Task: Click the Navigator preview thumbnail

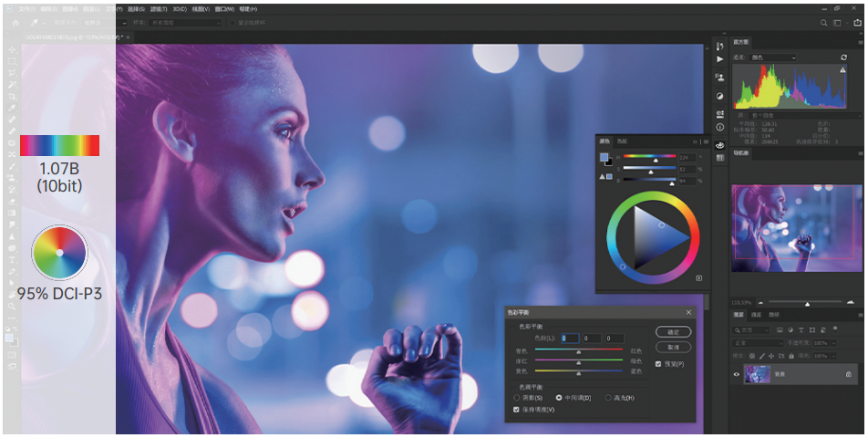Action: pyautogui.click(x=797, y=228)
